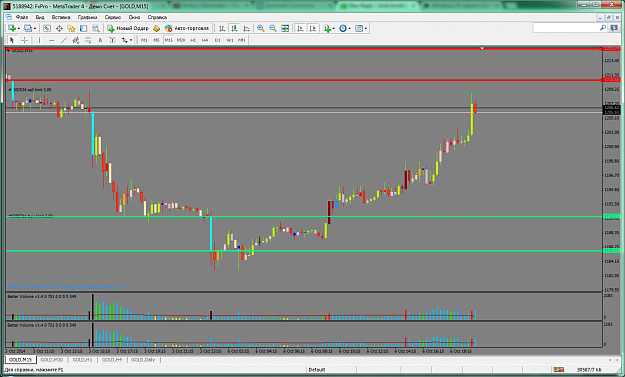
Task: Toggle the Авто-торговля button
Action: coord(187,28)
